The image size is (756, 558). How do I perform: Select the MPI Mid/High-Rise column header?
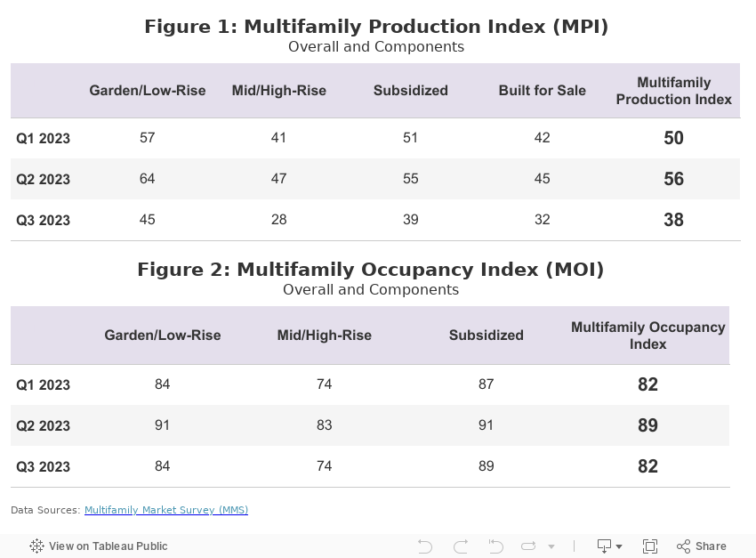point(279,91)
